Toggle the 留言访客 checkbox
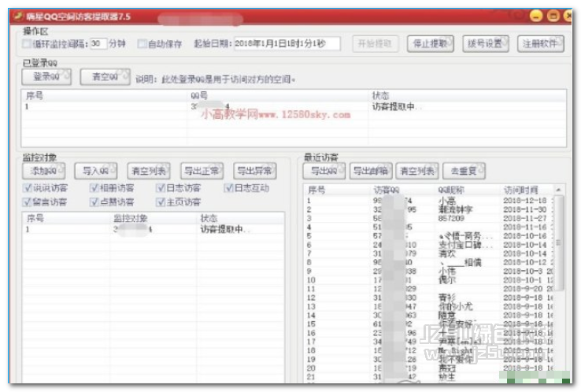The height and width of the screenshot is (392, 581). pyautogui.click(x=27, y=202)
